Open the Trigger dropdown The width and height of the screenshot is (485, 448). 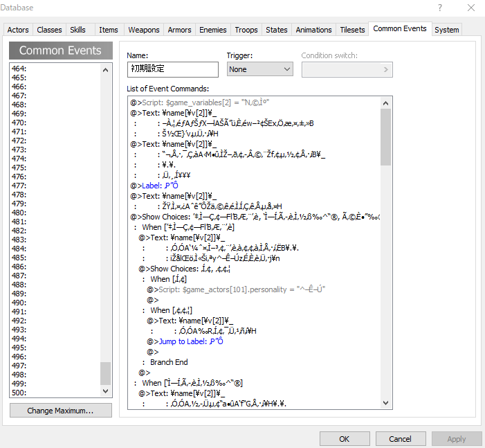[x=260, y=69]
